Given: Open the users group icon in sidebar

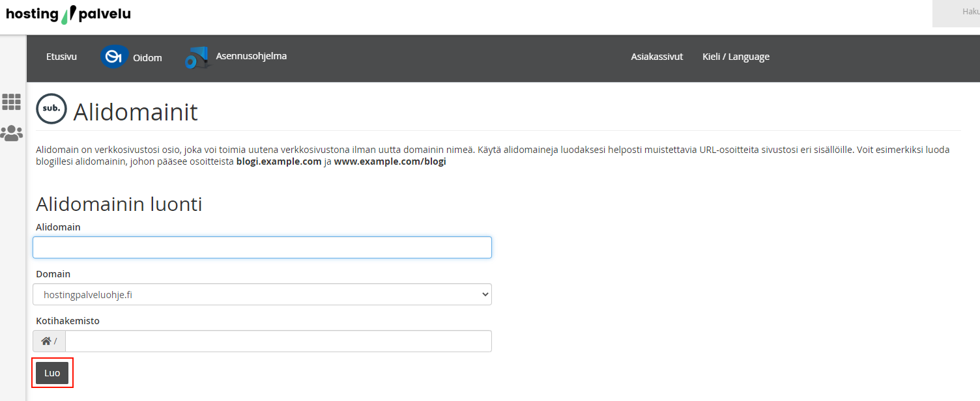Looking at the screenshot, I should click(x=12, y=134).
